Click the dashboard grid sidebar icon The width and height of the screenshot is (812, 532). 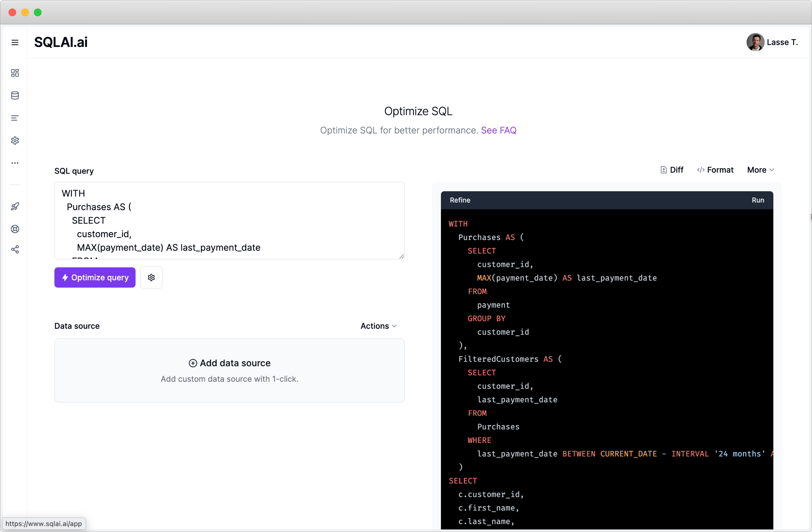15,73
